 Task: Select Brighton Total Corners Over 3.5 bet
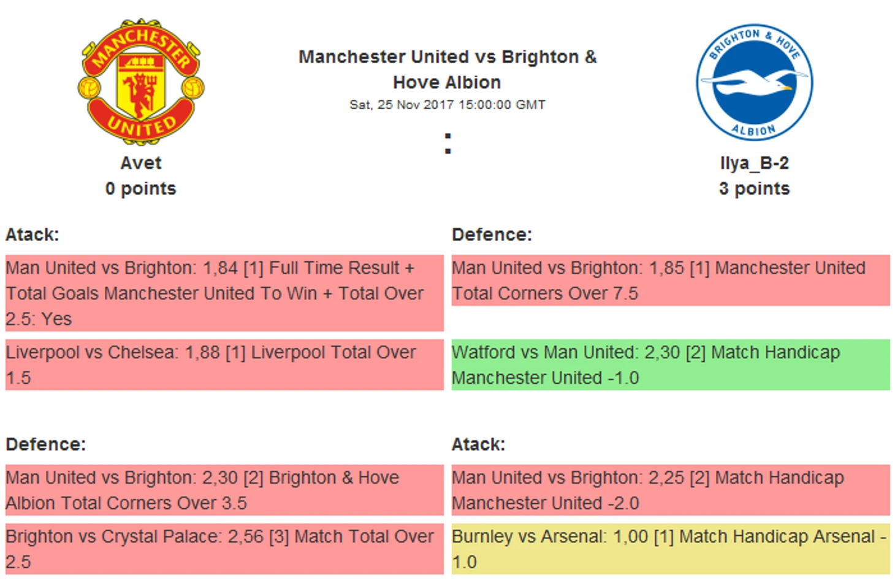(224, 490)
